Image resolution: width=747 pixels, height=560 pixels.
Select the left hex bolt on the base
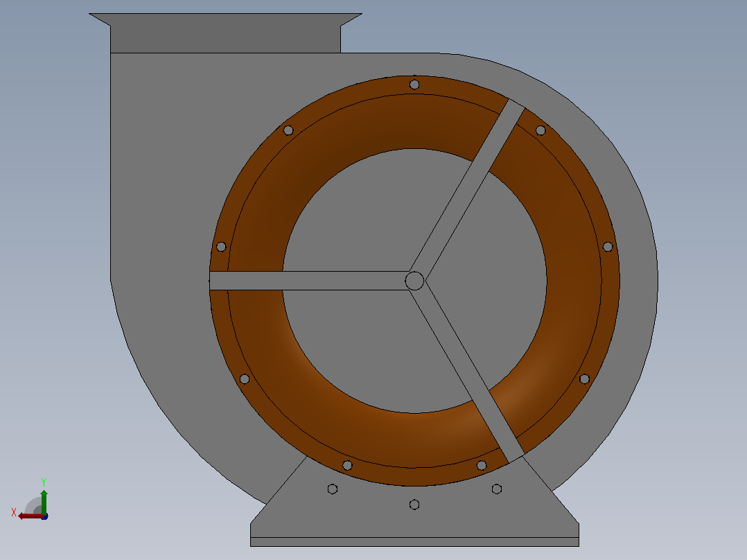(x=333, y=489)
